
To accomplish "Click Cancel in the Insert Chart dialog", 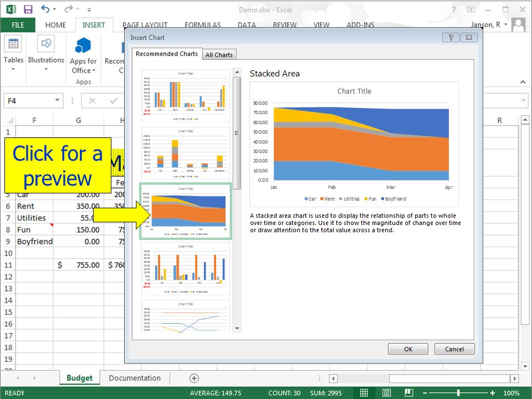I will (454, 349).
